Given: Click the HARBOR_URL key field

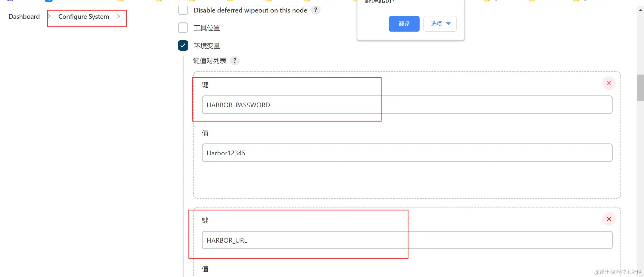Looking at the screenshot, I should click(x=407, y=240).
